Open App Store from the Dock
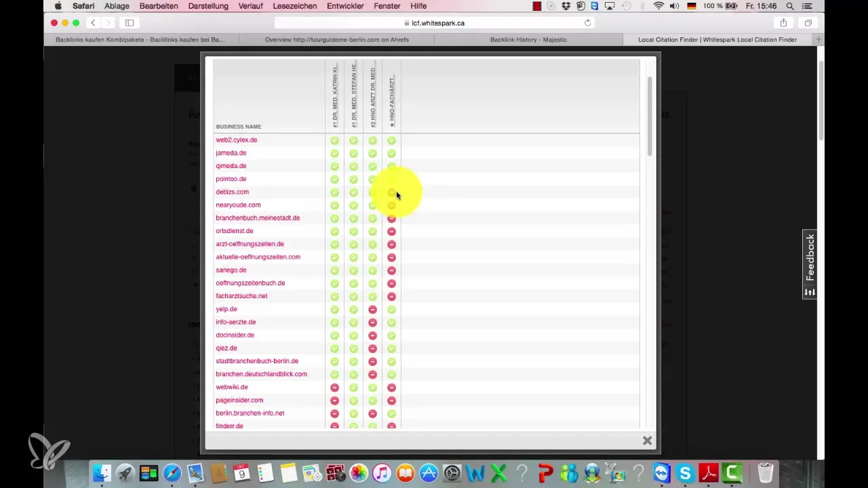 [x=429, y=472]
